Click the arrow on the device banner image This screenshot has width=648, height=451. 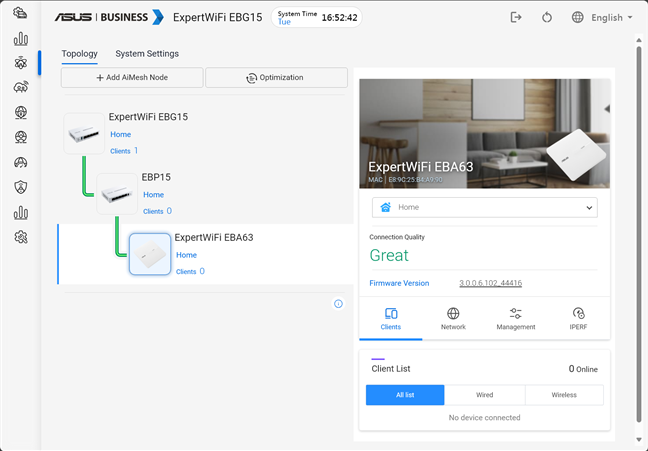click(607, 109)
